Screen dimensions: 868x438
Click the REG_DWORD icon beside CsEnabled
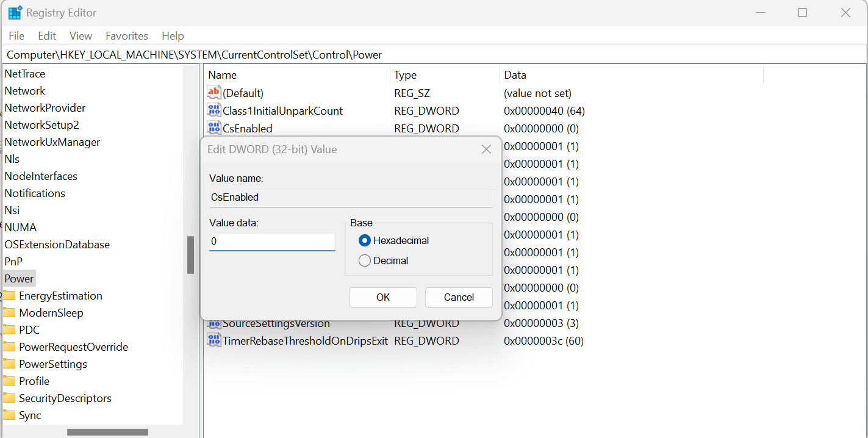(214, 128)
